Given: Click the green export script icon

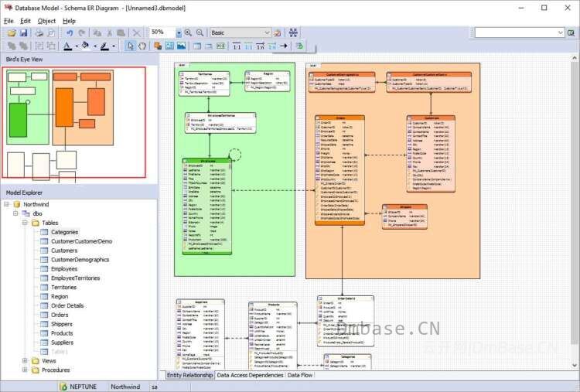Looking at the screenshot, I should (x=299, y=46).
